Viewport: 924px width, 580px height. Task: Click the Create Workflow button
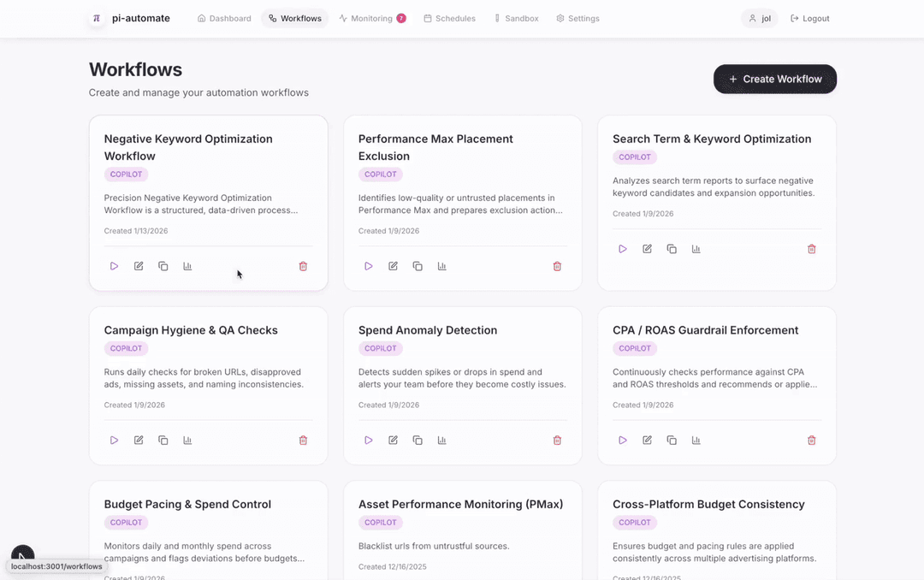[x=774, y=79]
